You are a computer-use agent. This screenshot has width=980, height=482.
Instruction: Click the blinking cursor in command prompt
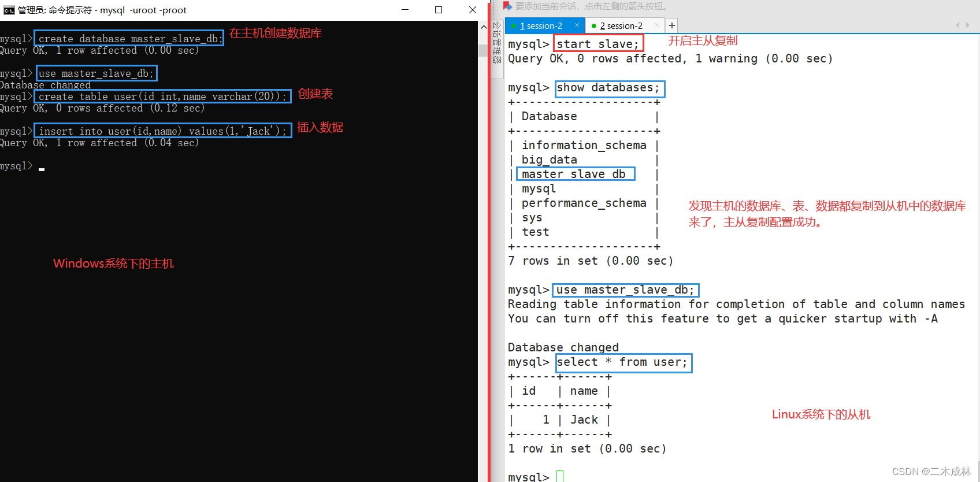pyautogui.click(x=42, y=169)
